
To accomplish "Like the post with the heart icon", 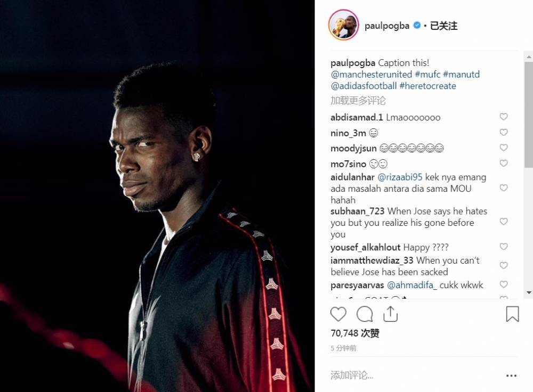I will [x=338, y=314].
